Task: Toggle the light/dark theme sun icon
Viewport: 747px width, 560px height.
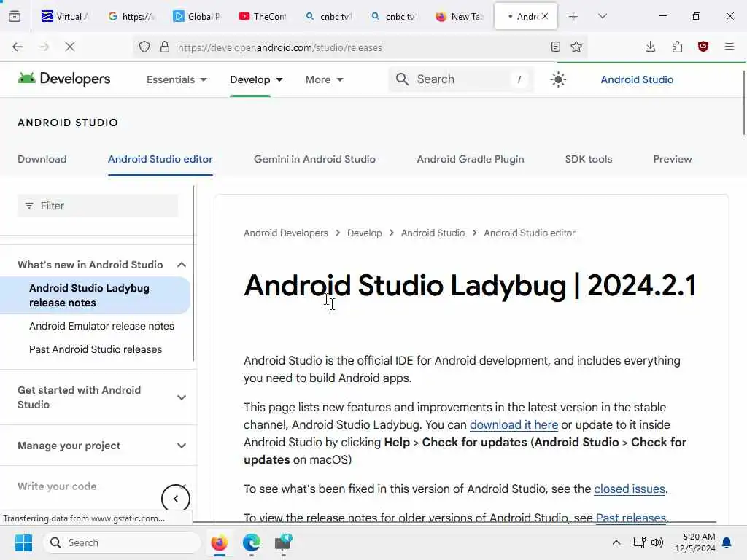Action: click(x=558, y=79)
